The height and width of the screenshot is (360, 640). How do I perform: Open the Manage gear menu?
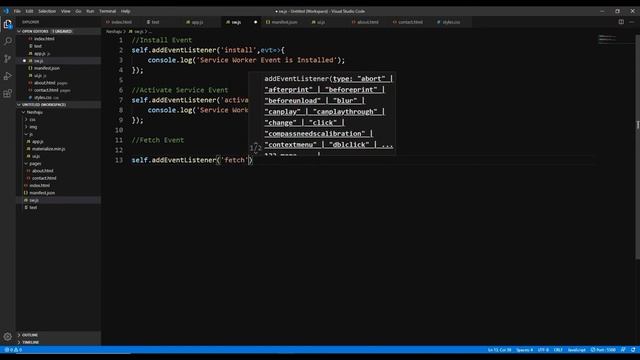click(8, 337)
